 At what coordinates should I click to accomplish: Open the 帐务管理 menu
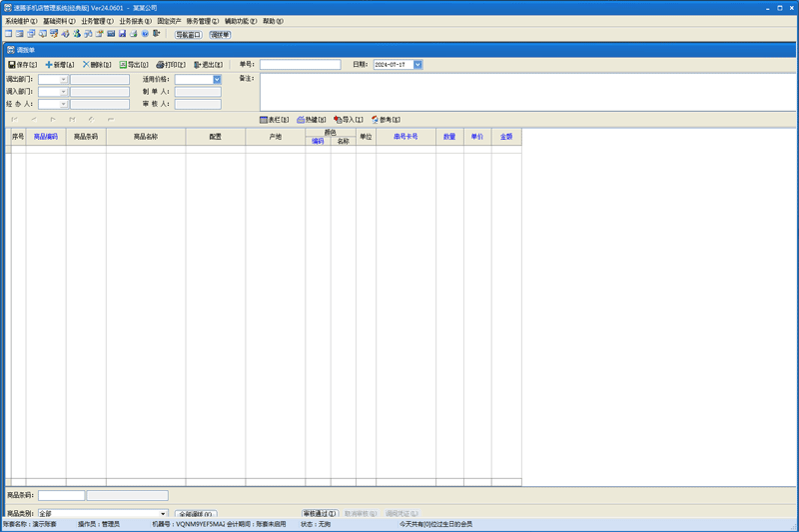[203, 21]
